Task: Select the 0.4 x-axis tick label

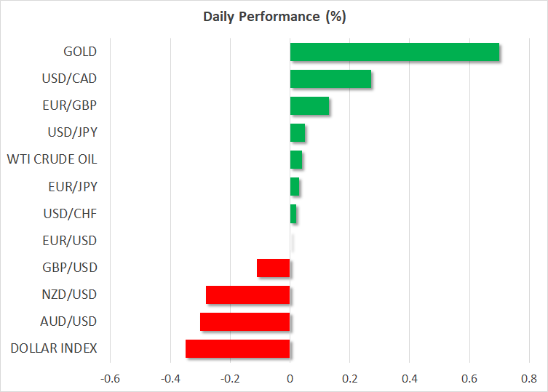Action: pos(409,378)
